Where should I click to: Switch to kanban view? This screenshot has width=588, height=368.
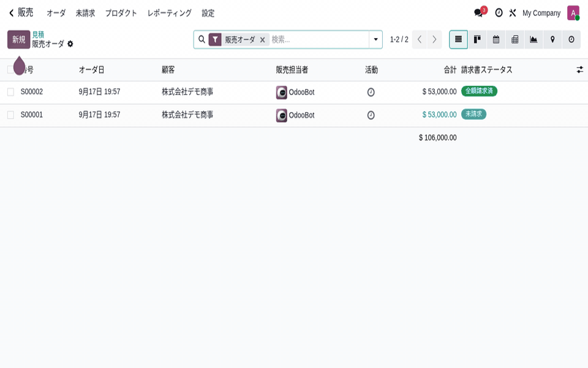(x=477, y=39)
